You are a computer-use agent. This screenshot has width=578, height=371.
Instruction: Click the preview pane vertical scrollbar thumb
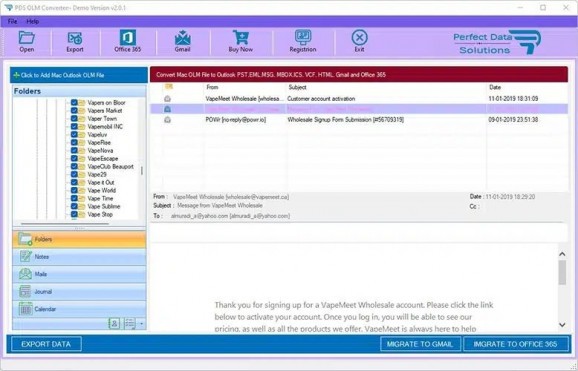tap(562, 273)
